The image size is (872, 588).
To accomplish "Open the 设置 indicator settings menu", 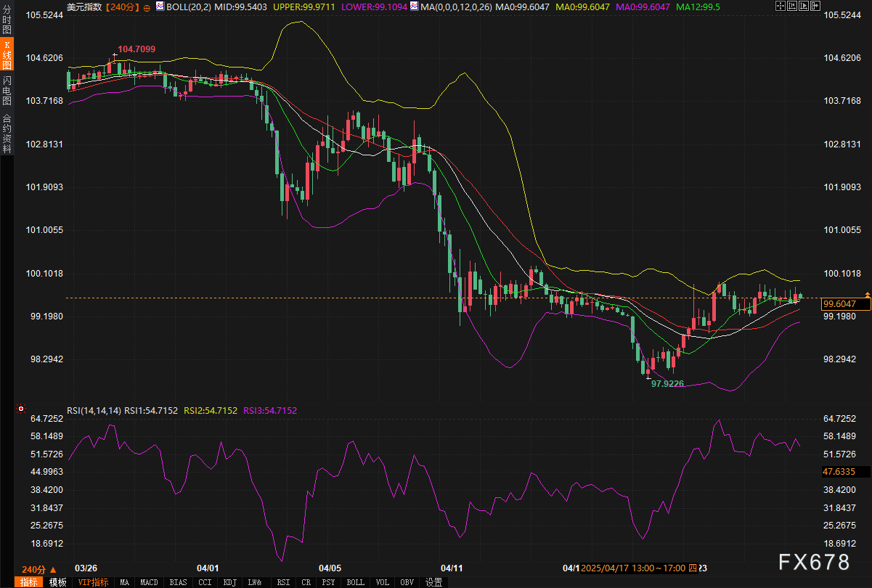I will click(x=433, y=582).
